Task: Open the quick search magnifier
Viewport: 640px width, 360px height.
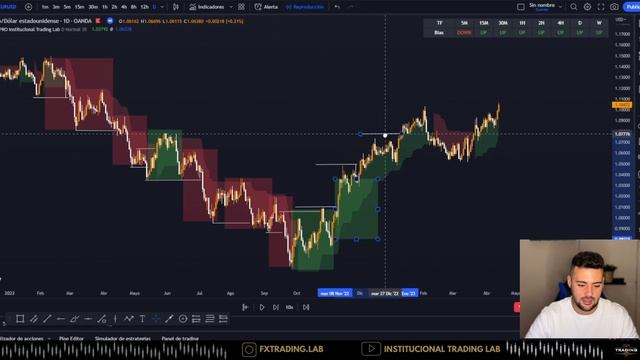Action: [x=574, y=7]
